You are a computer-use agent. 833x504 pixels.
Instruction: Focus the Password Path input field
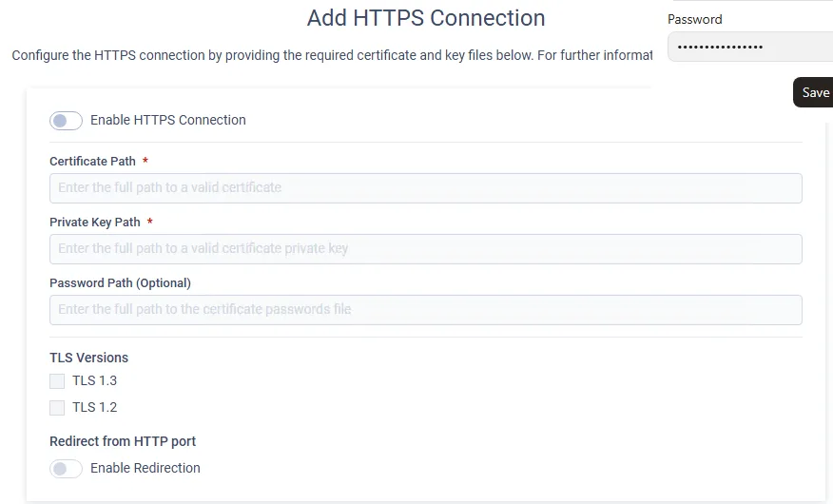pyautogui.click(x=425, y=310)
